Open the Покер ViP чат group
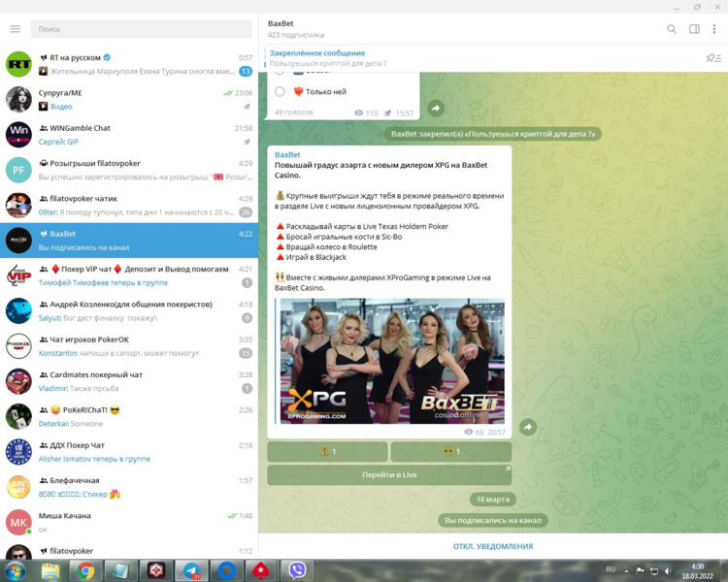The image size is (728, 582). 129,275
